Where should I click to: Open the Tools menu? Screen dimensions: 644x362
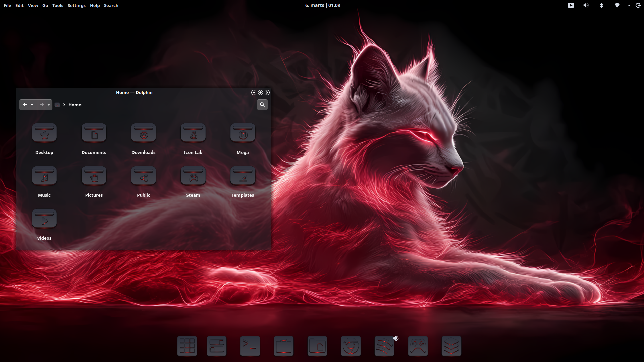58,5
